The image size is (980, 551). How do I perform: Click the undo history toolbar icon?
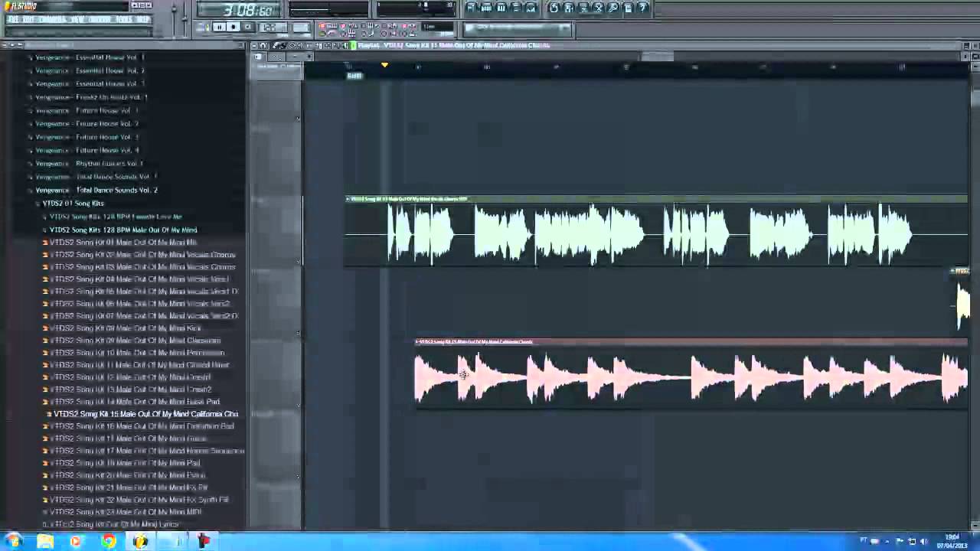tap(554, 8)
